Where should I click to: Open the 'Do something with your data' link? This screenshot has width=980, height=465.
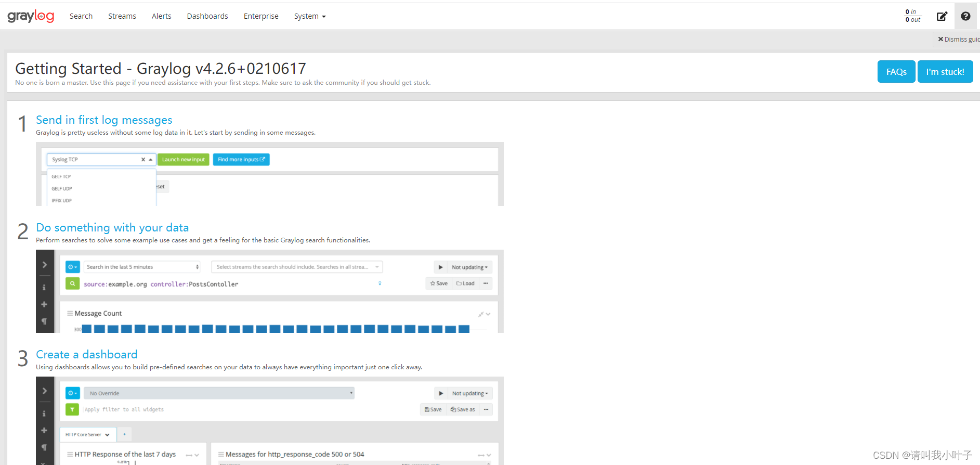(112, 228)
